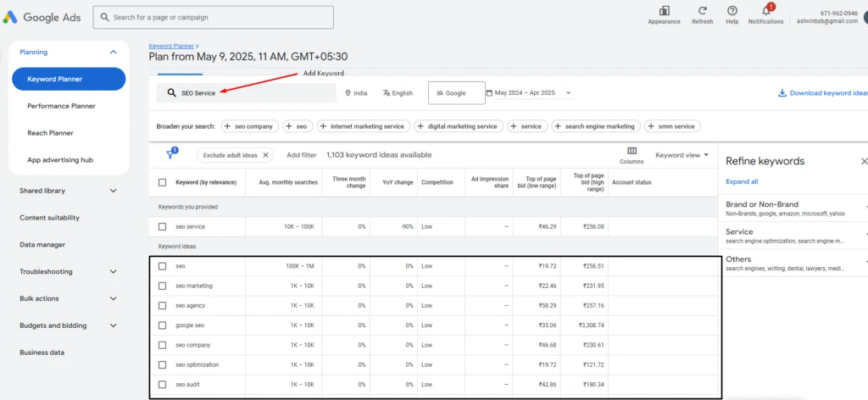The image size is (868, 400).
Task: Open Data manager
Action: coord(42,245)
